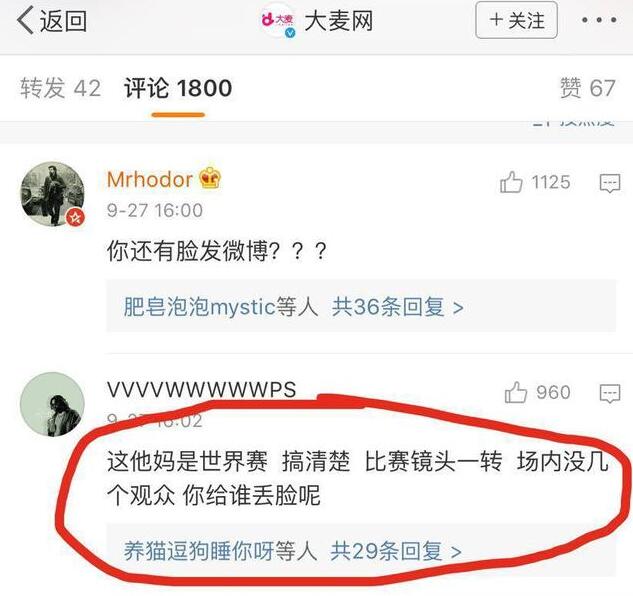Switch to the 转发 42 tab
Screen dimensions: 633x596
pos(61,88)
